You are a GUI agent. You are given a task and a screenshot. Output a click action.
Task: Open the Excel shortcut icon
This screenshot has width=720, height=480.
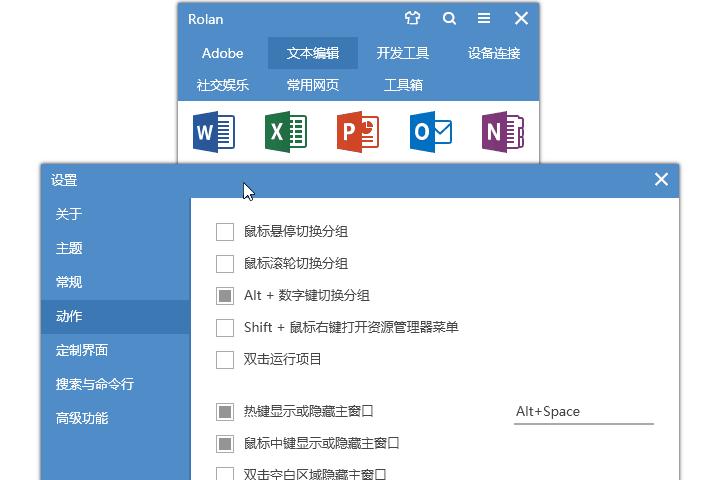(x=285, y=132)
